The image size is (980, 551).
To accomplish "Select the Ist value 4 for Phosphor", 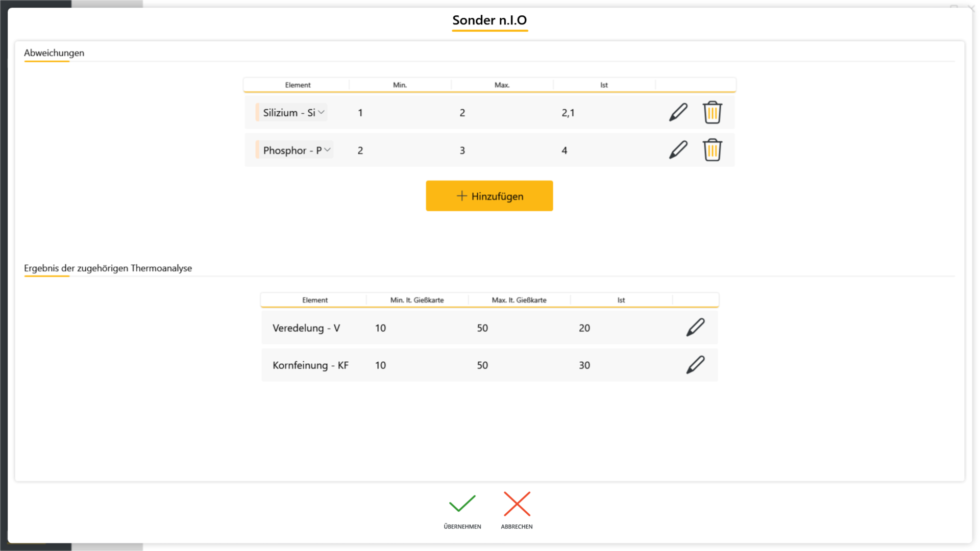I will click(564, 151).
